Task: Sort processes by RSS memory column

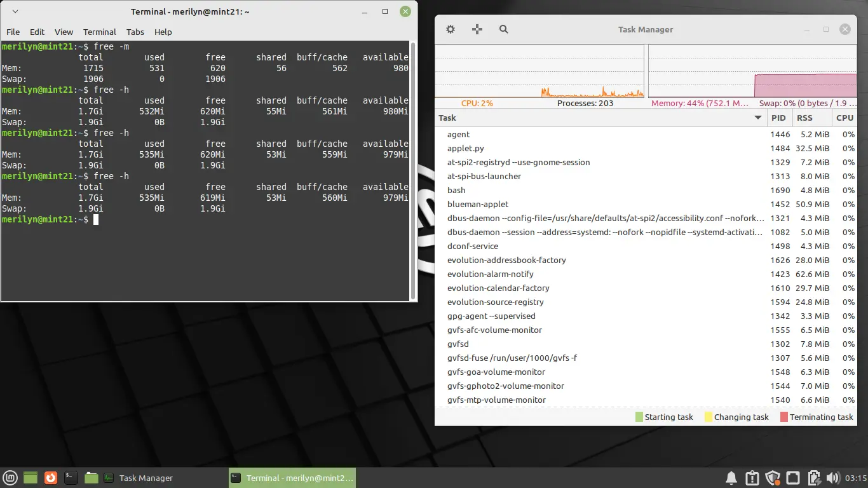Action: click(x=804, y=118)
